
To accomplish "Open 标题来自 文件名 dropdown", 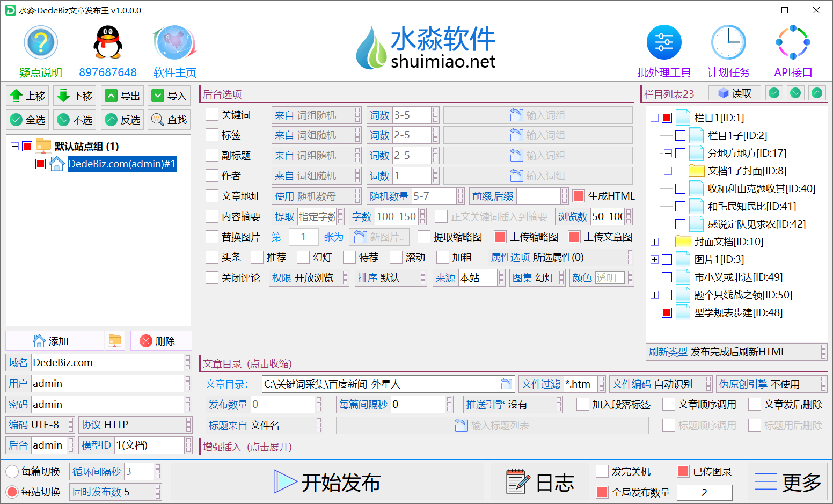I will pos(265,426).
